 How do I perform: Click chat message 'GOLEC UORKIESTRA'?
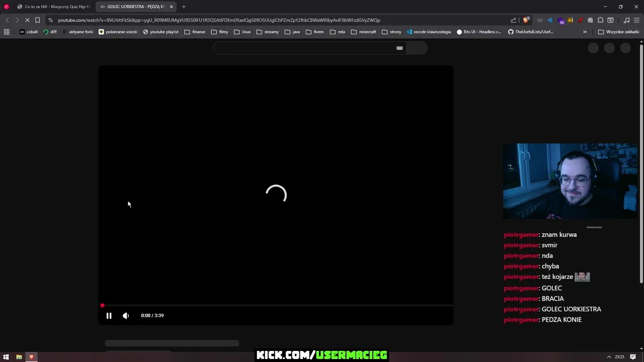tap(571, 309)
